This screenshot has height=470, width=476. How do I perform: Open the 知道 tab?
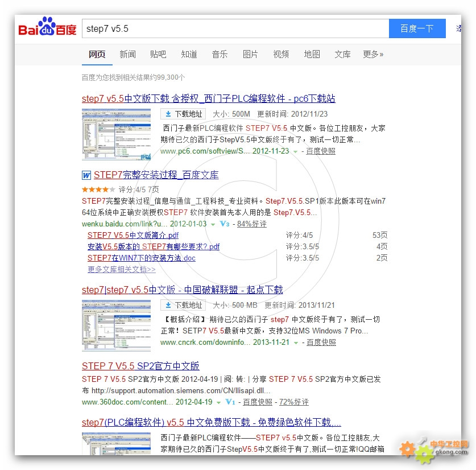[189, 55]
